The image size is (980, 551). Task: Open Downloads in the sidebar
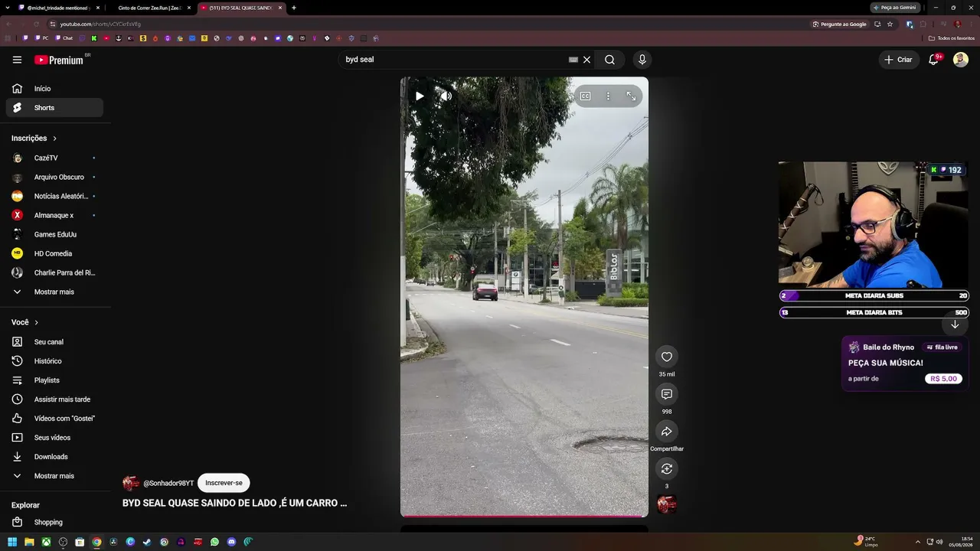point(54,457)
